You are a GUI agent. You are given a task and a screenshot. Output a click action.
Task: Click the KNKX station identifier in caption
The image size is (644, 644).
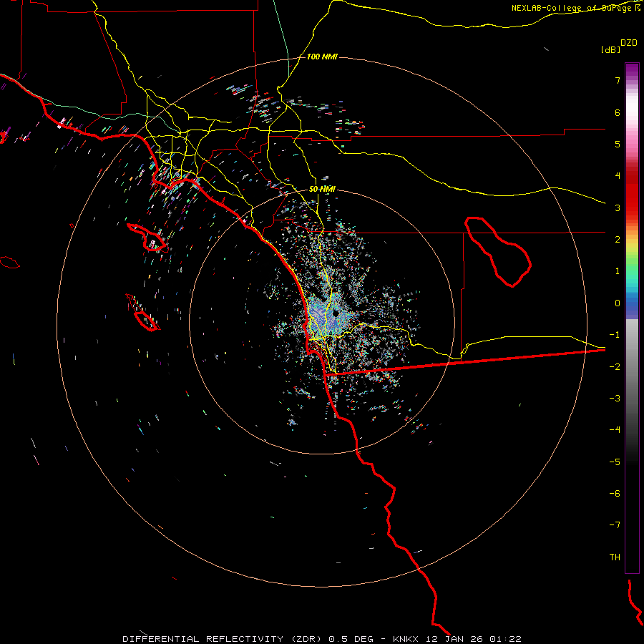click(406, 639)
